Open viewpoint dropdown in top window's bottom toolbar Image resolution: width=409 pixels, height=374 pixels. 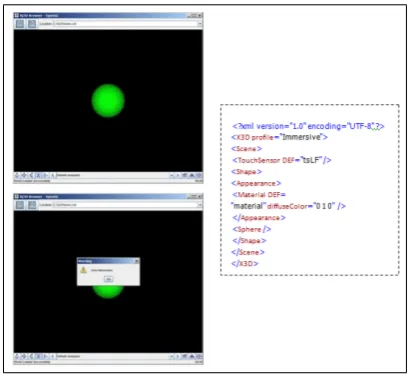pos(172,175)
